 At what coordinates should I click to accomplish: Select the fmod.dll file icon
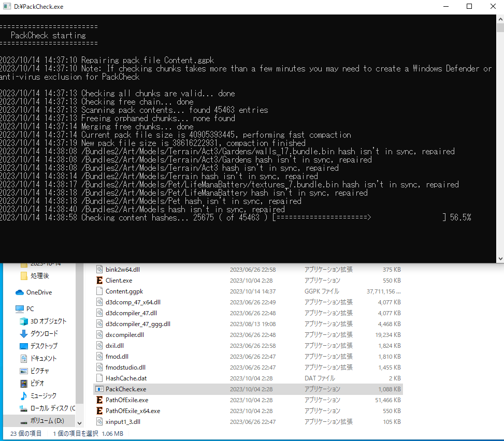(x=99, y=357)
